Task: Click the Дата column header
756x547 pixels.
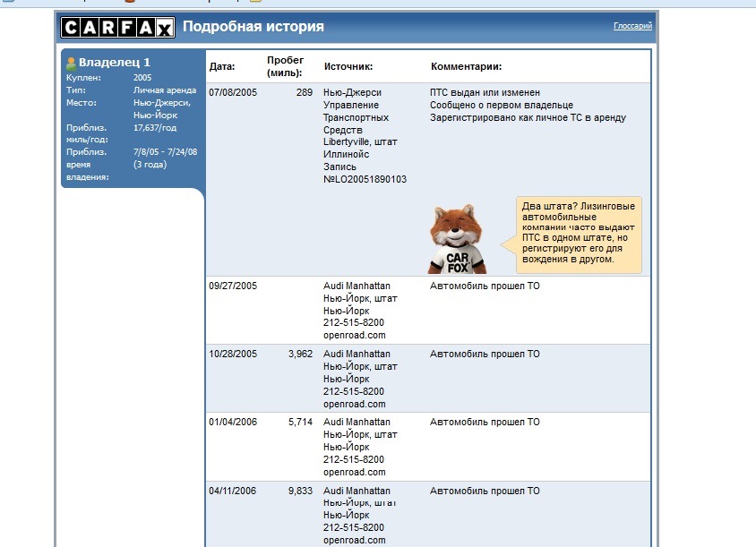Action: click(x=222, y=66)
